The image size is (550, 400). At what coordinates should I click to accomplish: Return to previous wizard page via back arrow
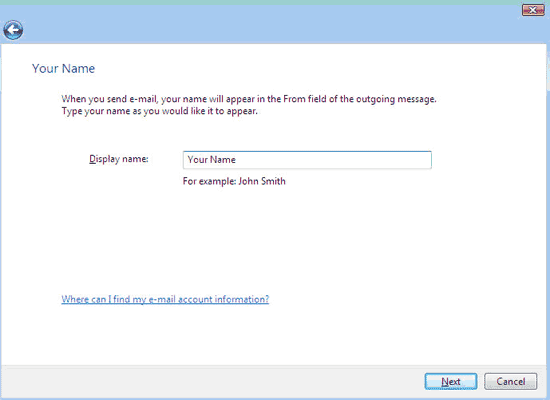(13, 30)
